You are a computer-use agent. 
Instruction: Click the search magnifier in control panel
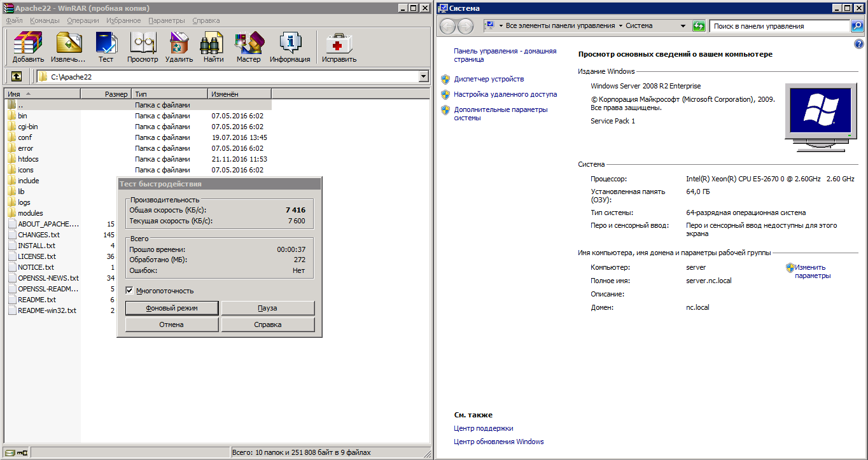[x=857, y=26]
